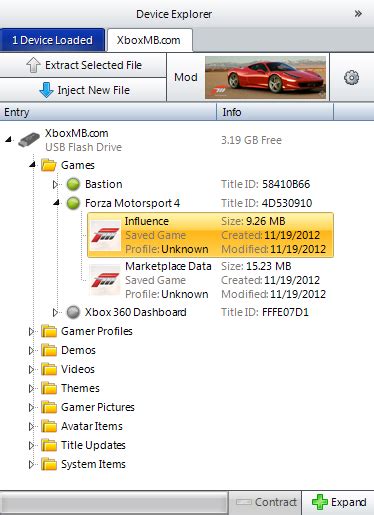Click the System Items label
Image resolution: width=374 pixels, height=515 pixels.
pos(93,464)
